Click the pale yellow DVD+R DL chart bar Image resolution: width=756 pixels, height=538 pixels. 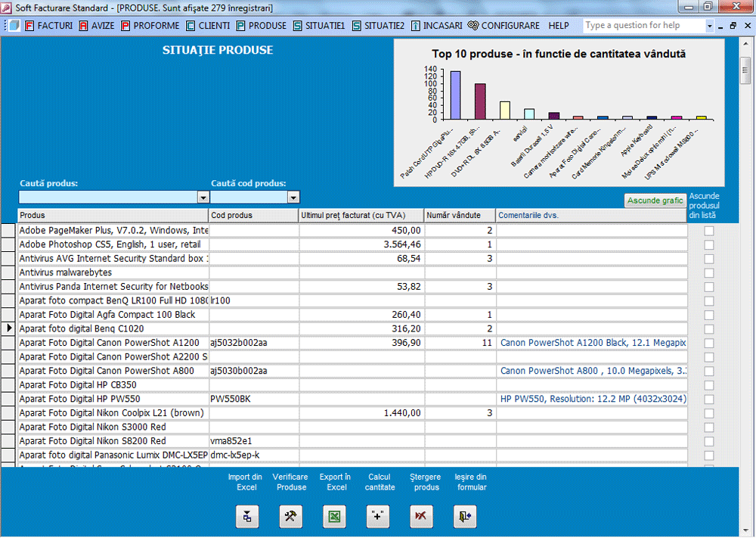coord(505,110)
